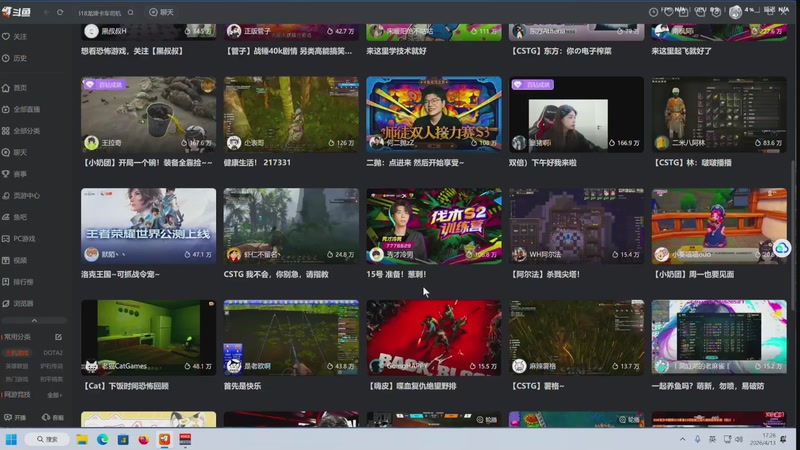Click the system tray overflow chevron
The width and height of the screenshot is (800, 450).
pos(683,439)
